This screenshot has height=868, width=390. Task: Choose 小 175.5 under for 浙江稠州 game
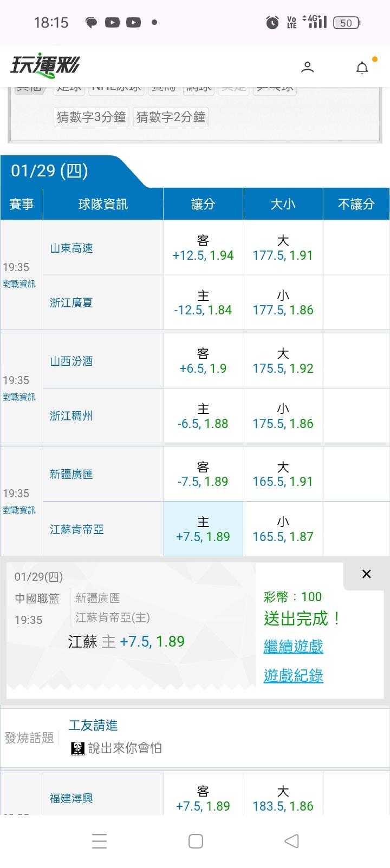[283, 416]
